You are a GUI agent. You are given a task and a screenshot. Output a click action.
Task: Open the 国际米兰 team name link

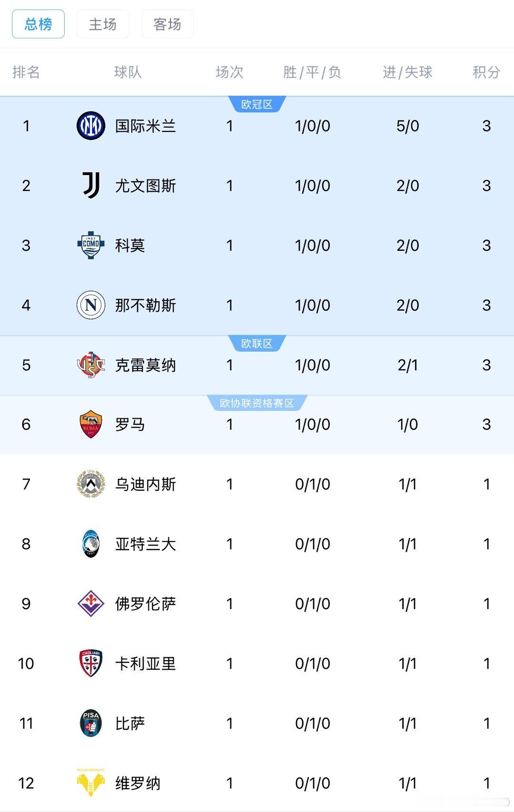(146, 126)
